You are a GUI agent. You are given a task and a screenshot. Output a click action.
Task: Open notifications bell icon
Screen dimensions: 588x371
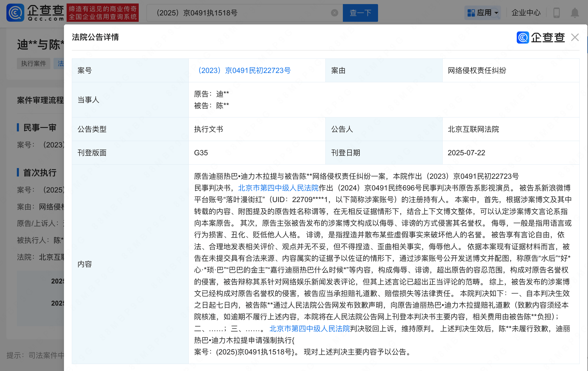(575, 13)
